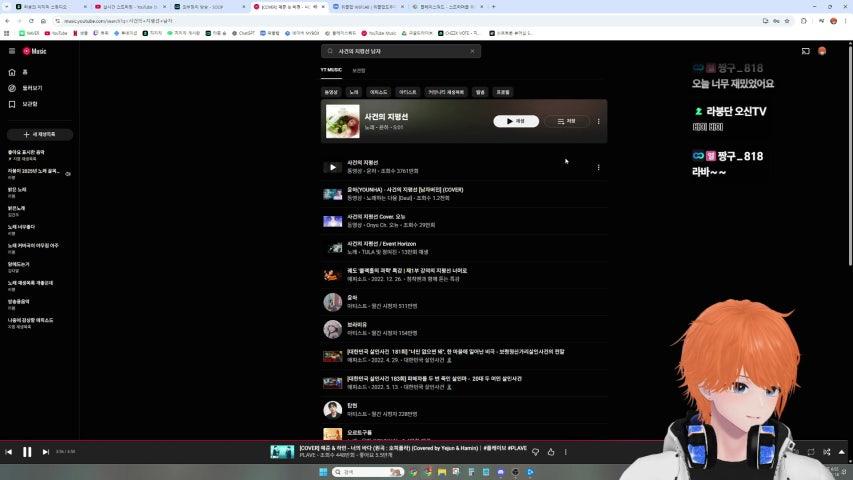Like the current song in player bar

tap(551, 452)
